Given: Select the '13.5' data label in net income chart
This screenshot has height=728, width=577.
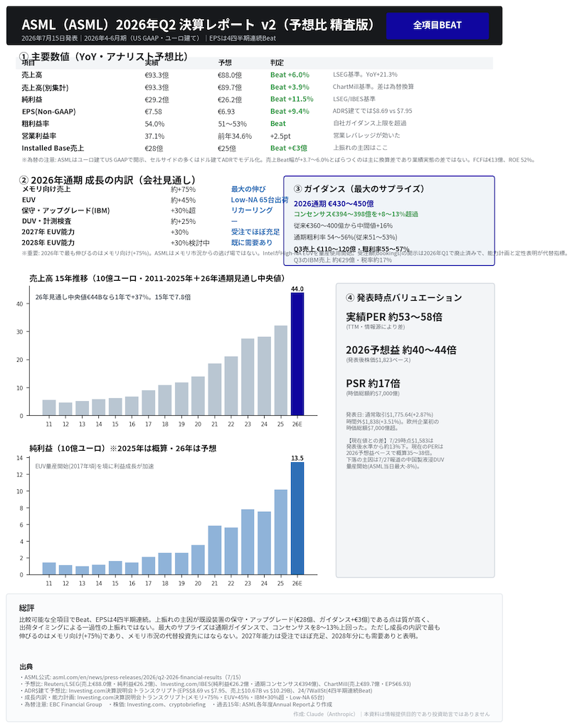Looking at the screenshot, I should [297, 459].
